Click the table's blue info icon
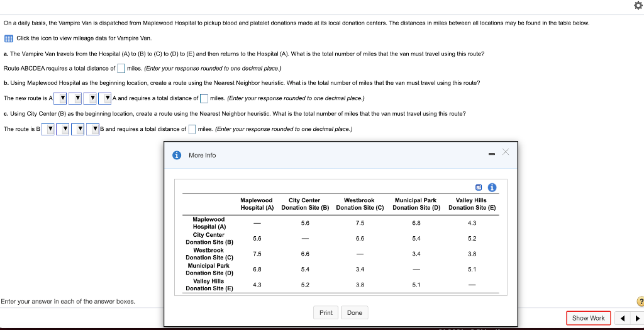The height and width of the screenshot is (330, 644). point(492,188)
